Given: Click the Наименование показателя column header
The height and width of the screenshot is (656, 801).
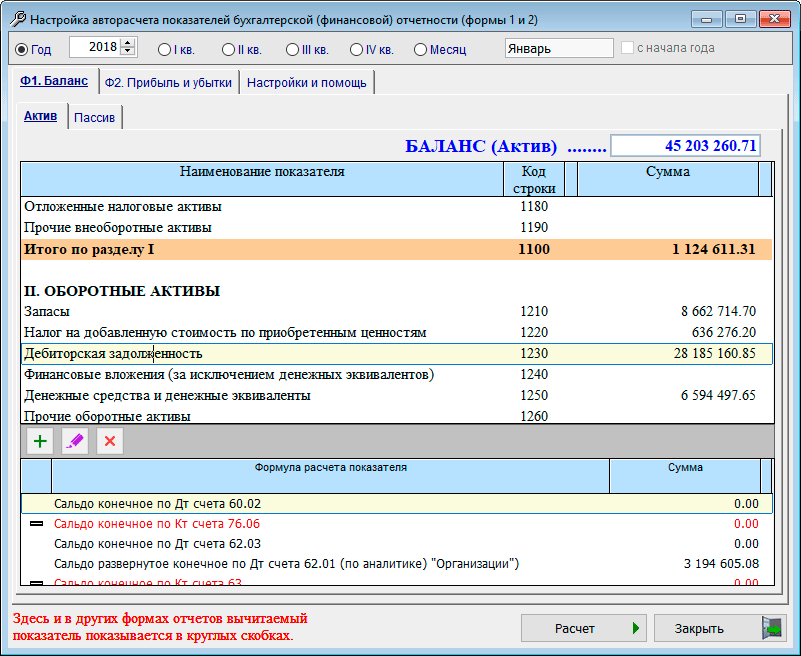Looking at the screenshot, I should pyautogui.click(x=262, y=179).
